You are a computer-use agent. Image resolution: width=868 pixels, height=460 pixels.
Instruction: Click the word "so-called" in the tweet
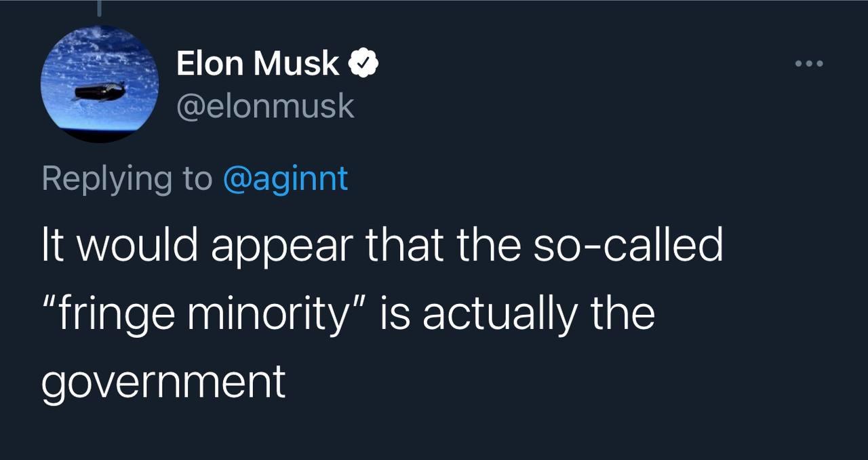tap(631, 245)
